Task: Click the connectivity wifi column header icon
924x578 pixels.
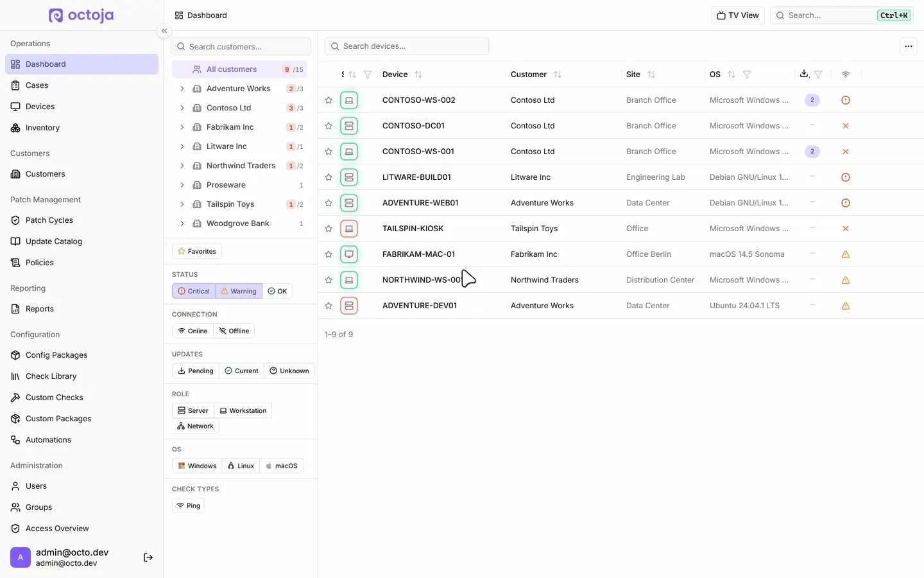Action: coord(846,74)
